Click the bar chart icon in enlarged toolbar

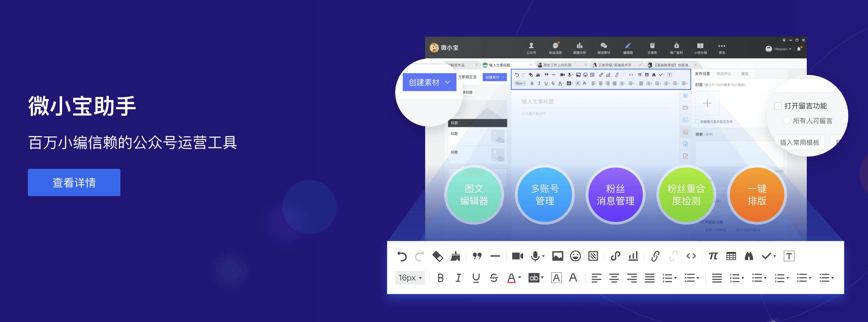(633, 256)
